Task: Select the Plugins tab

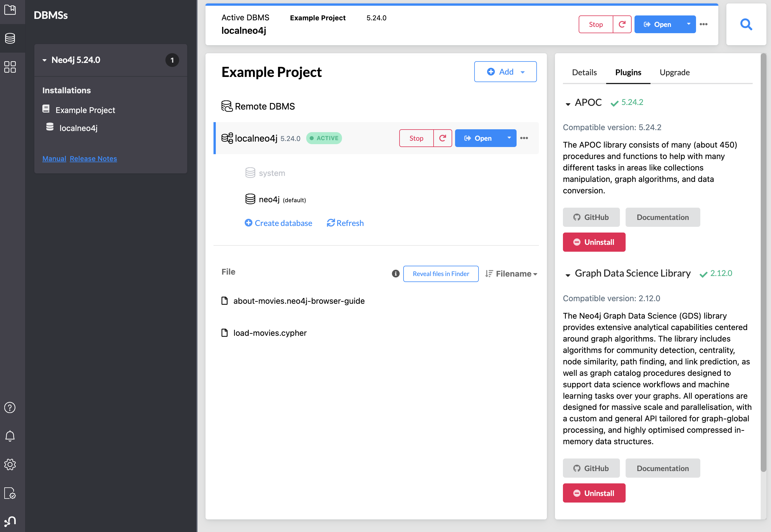Action: [628, 72]
